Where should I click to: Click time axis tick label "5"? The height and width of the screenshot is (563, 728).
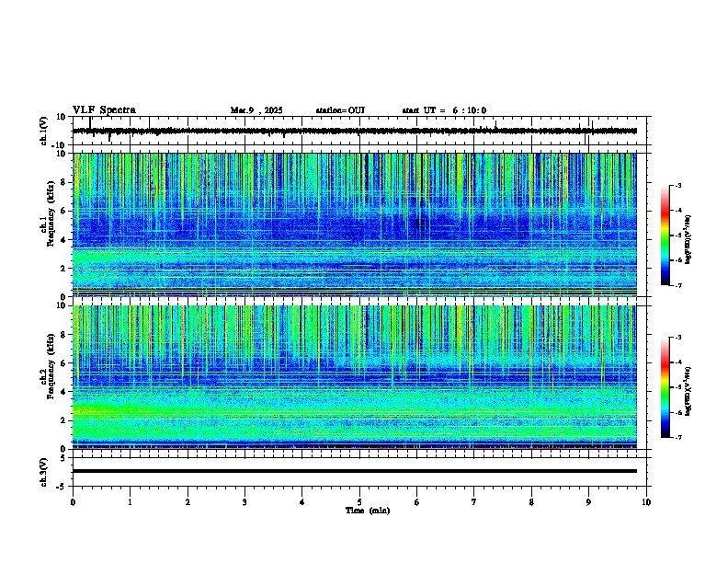tap(359, 502)
